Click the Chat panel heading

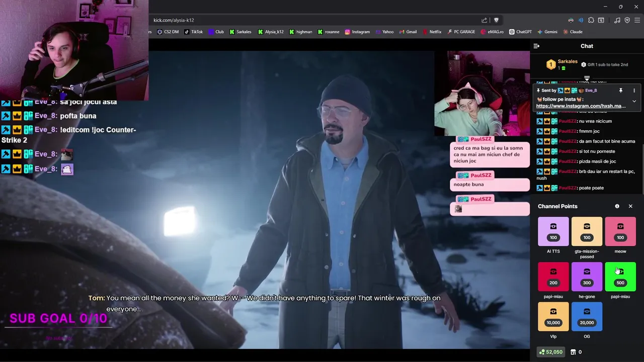(x=587, y=46)
